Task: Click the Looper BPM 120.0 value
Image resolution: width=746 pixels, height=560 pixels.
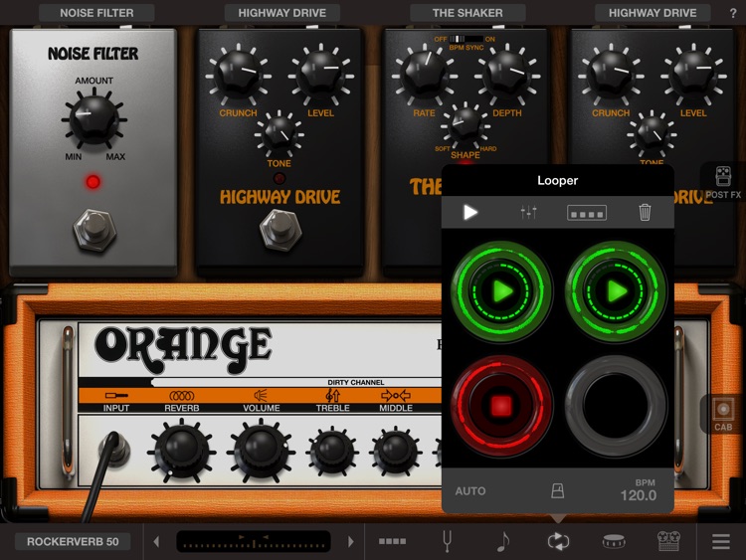Action: tap(638, 495)
